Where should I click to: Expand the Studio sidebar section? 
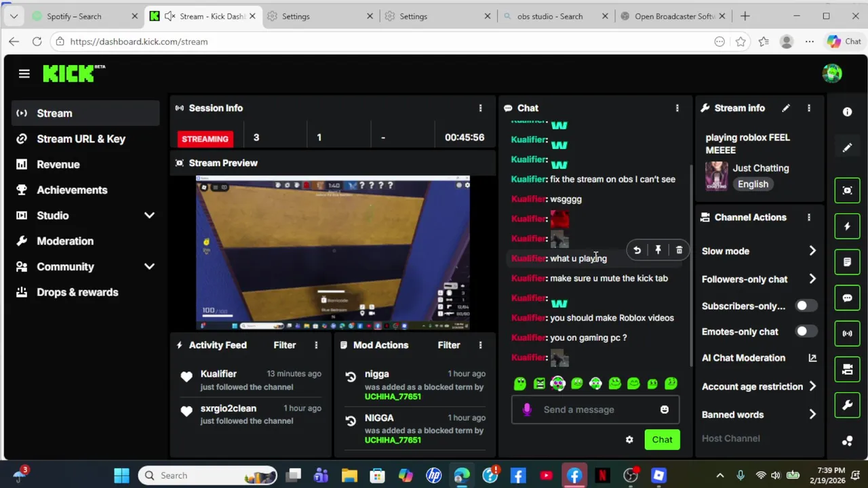[x=149, y=216]
